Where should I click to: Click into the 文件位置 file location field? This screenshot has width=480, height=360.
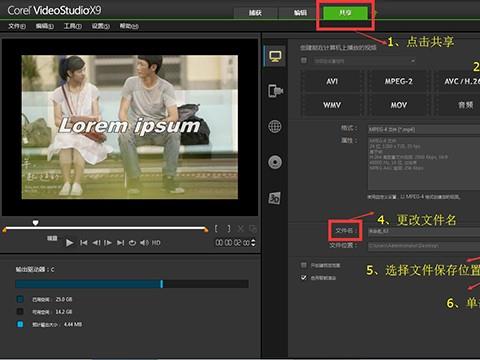[x=424, y=246]
